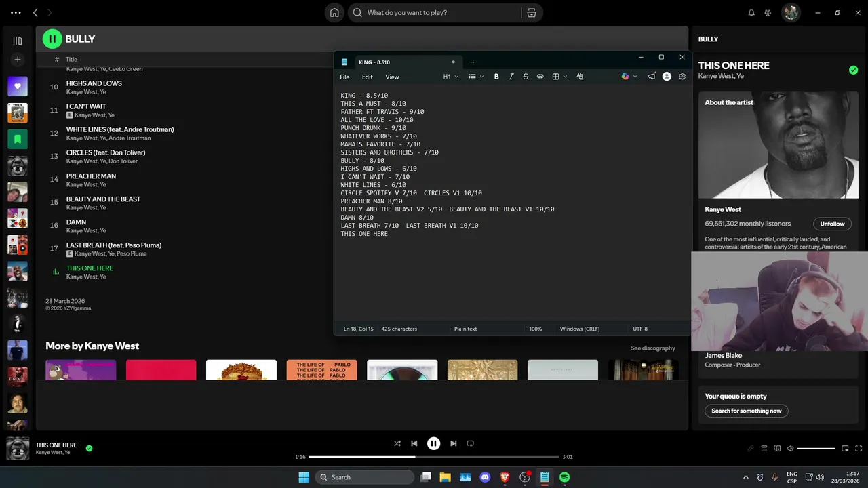Pause playback in the bottom player bar
868x488 pixels.
click(x=434, y=443)
